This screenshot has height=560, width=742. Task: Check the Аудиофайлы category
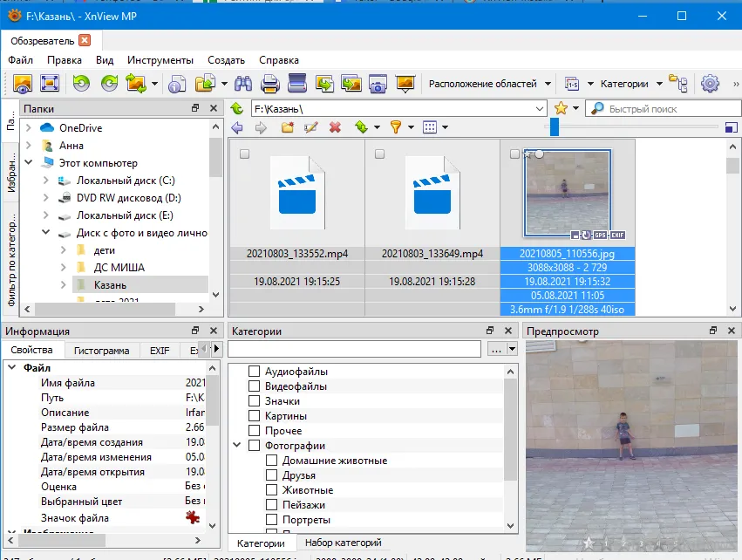(x=254, y=371)
